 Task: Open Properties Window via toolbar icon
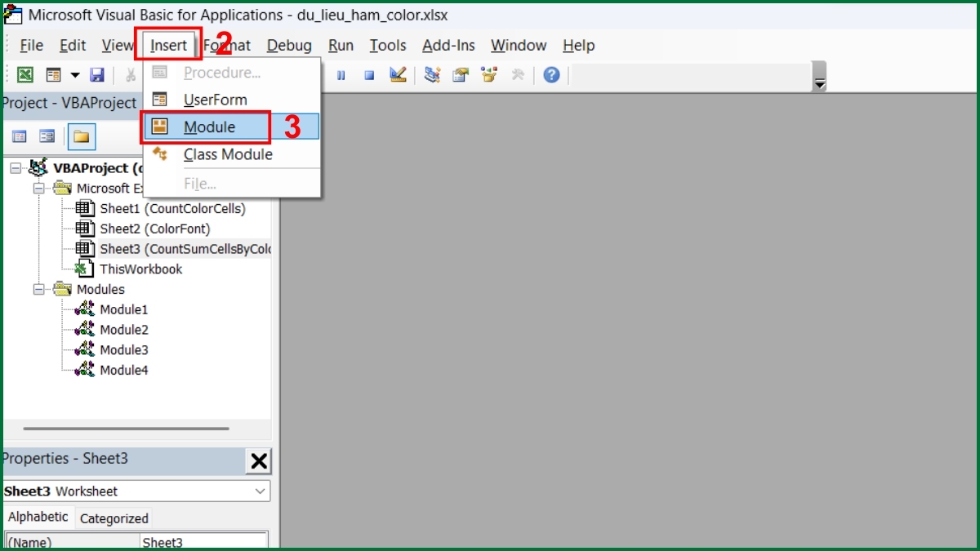click(x=461, y=75)
